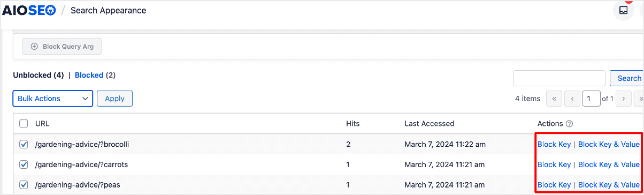Click Block Key & Value for carrots row
The image size is (644, 195).
(x=609, y=164)
